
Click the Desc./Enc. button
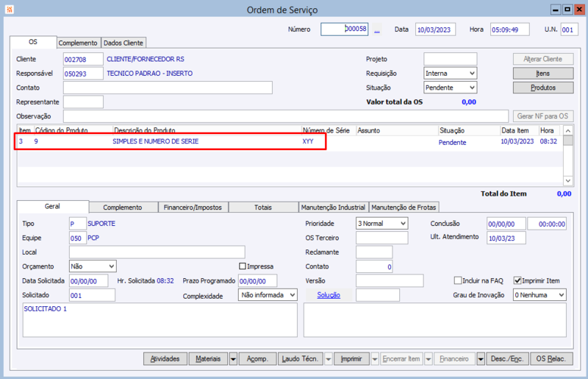coord(507,358)
